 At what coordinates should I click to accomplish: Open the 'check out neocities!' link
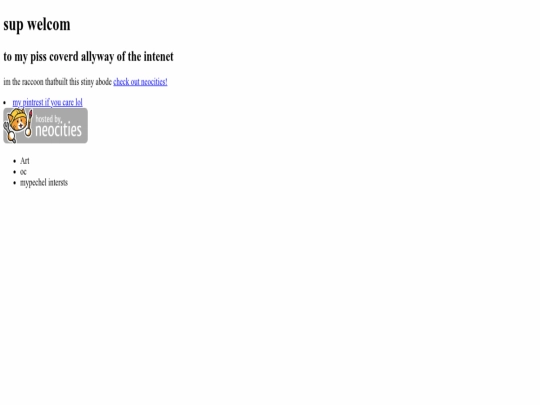pyautogui.click(x=140, y=82)
